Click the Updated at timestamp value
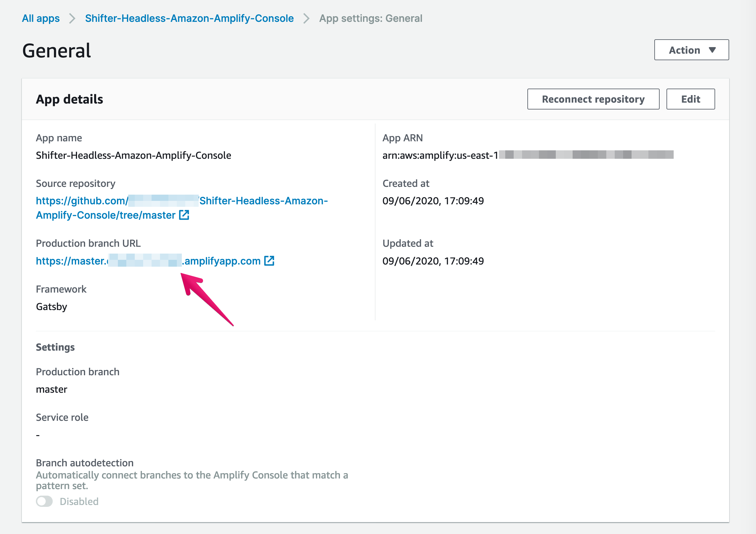Image resolution: width=756 pixels, height=534 pixels. 433,261
